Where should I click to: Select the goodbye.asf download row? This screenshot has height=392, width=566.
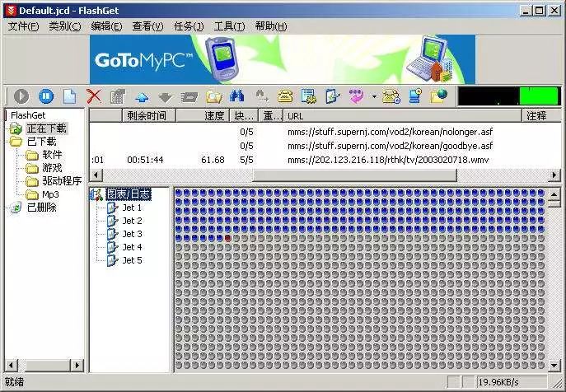[325, 146]
